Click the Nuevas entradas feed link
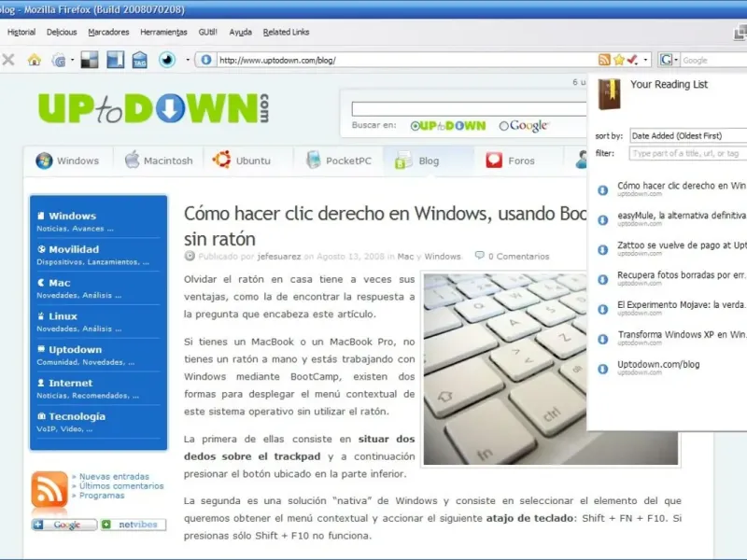Screen dimensions: 747x560 click(x=114, y=476)
